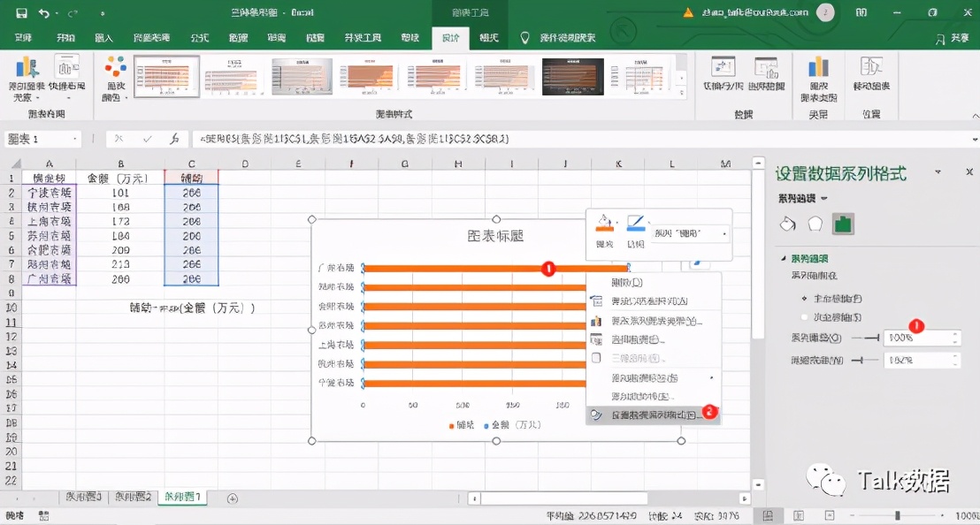This screenshot has width=980, height=525.
Task: Switch to Page Layout view in the status bar
Action: pos(799,515)
